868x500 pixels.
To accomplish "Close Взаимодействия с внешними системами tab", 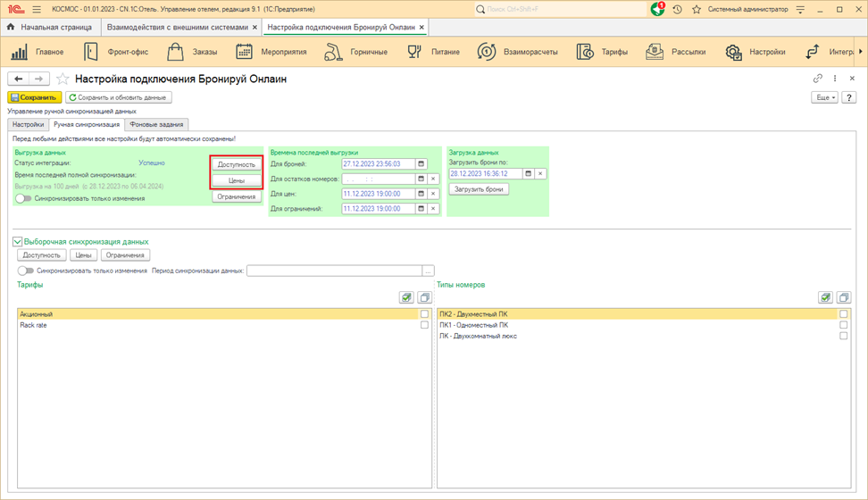I will point(255,27).
